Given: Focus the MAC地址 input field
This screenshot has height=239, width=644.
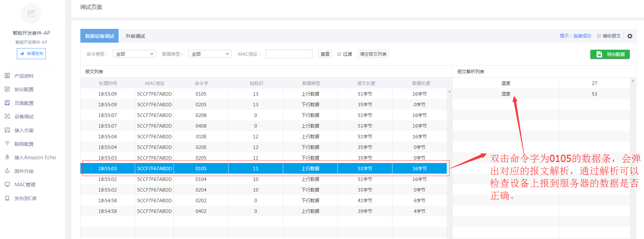Looking at the screenshot, I should pos(289,54).
